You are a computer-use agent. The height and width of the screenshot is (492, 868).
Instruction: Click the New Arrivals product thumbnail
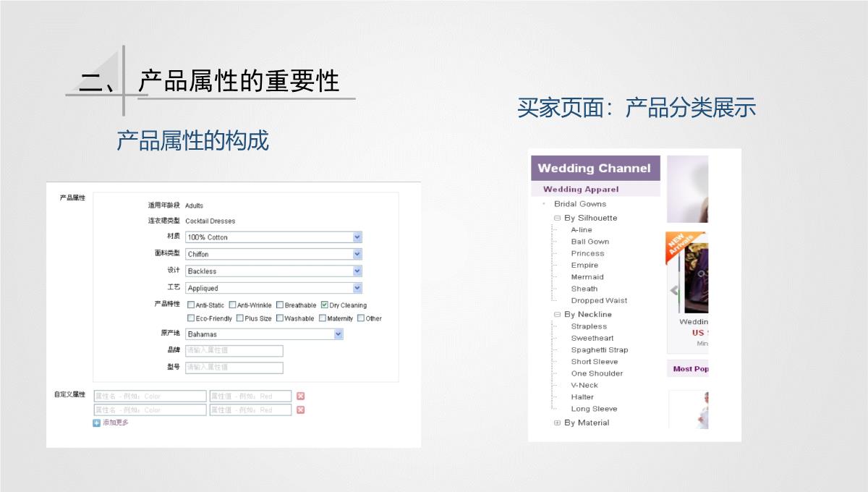tap(694, 275)
